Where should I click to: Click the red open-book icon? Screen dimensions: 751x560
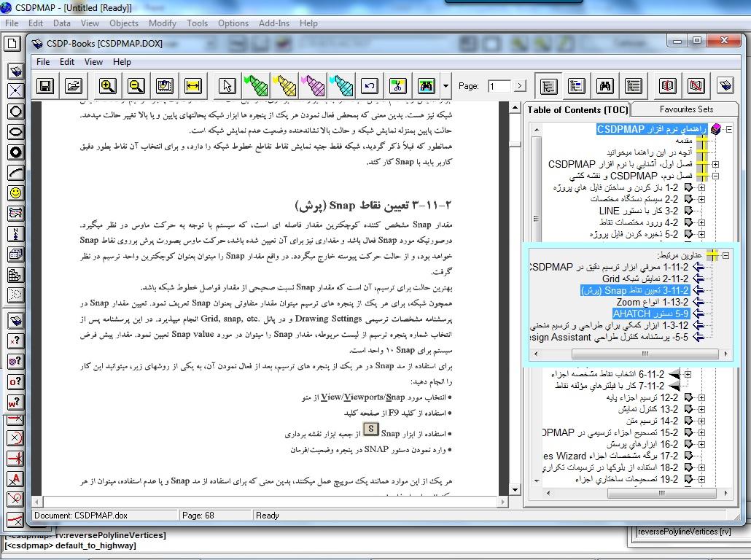coord(667,86)
